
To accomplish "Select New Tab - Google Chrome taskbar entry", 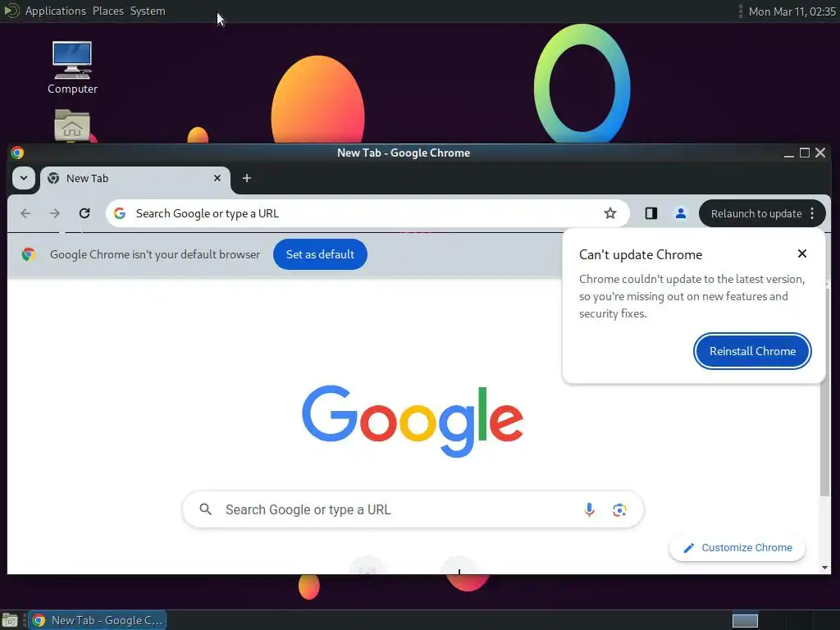I will (x=97, y=620).
